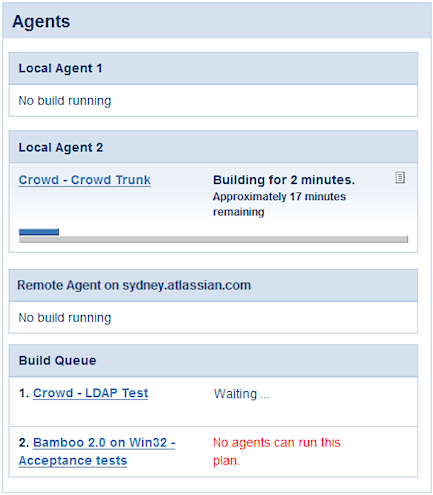Viewport: 433px width, 495px height.
Task: Click the gray unfilled build progress bar
Action: pyautogui.click(x=213, y=239)
